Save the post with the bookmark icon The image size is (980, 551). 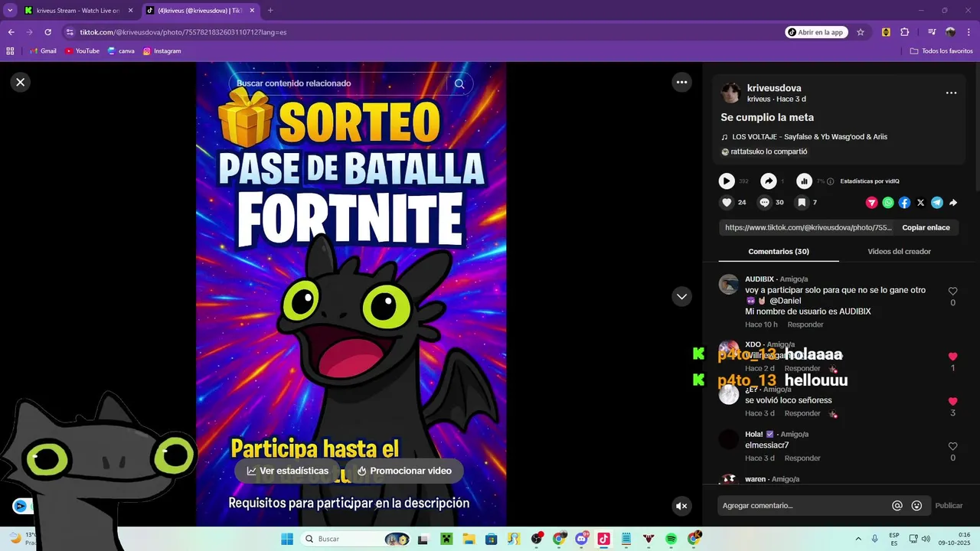801,203
